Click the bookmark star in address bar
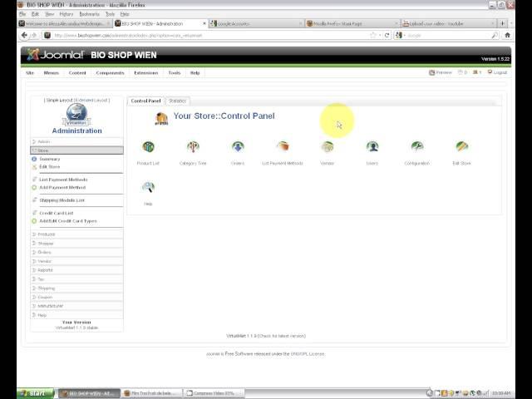Viewport: 532px width, 399px height. pyautogui.click(x=373, y=35)
